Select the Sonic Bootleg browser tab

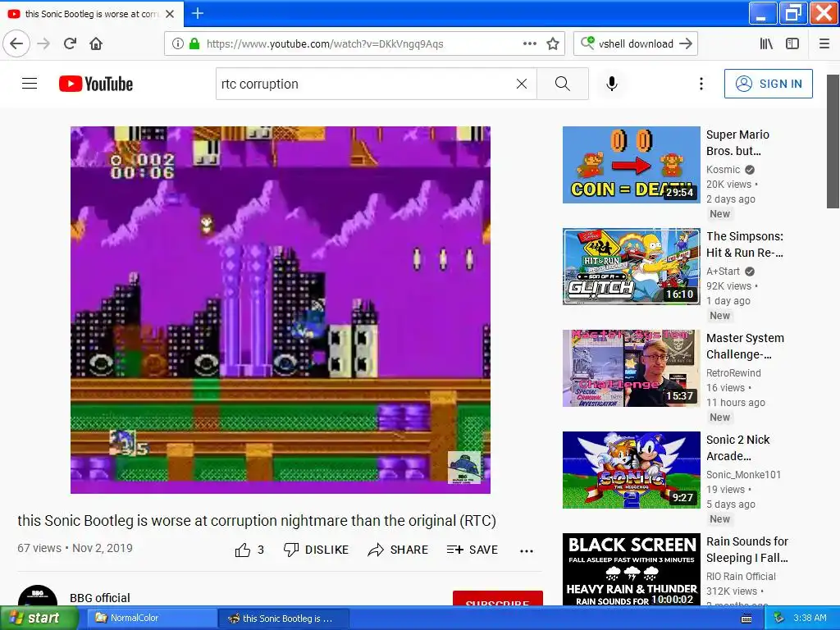pyautogui.click(x=92, y=14)
